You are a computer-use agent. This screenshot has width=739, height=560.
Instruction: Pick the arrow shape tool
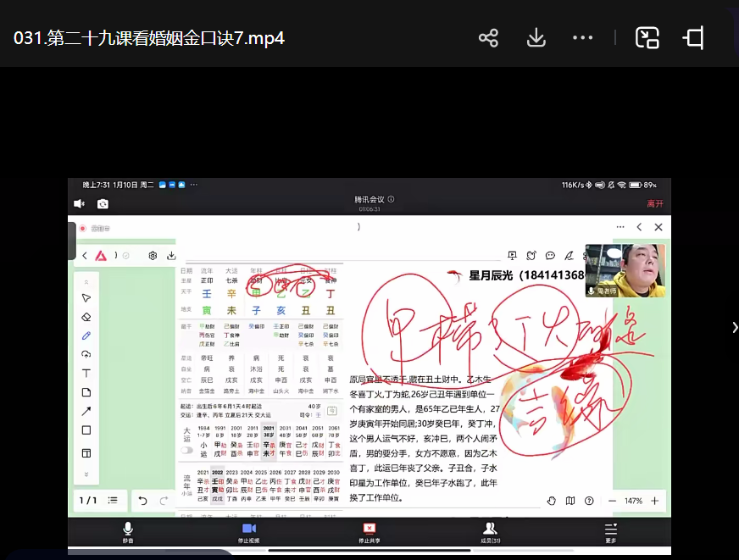pyautogui.click(x=86, y=411)
